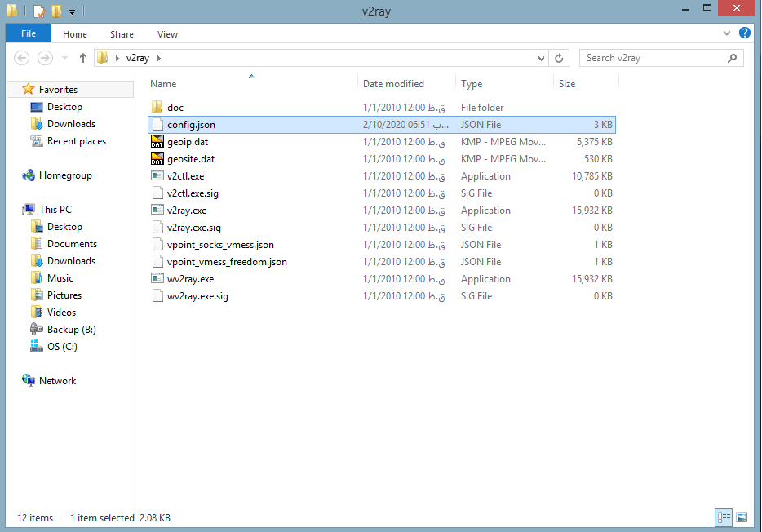Open the address bar history dropdown
Viewport: 762px width, 532px height.
point(541,58)
